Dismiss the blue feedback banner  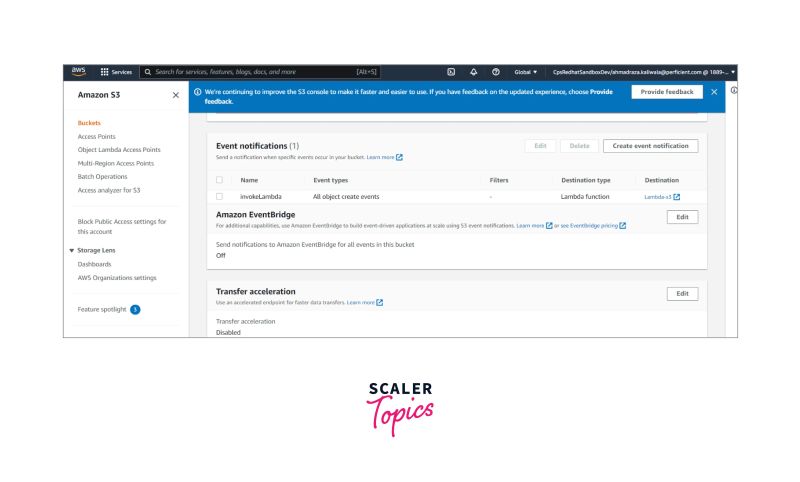[714, 92]
